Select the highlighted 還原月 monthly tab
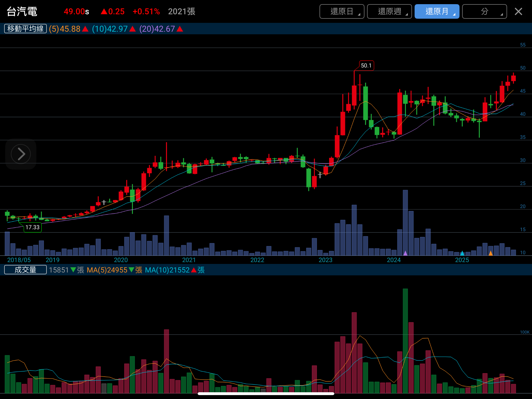Viewport: 532px width, 399px height. (x=437, y=11)
